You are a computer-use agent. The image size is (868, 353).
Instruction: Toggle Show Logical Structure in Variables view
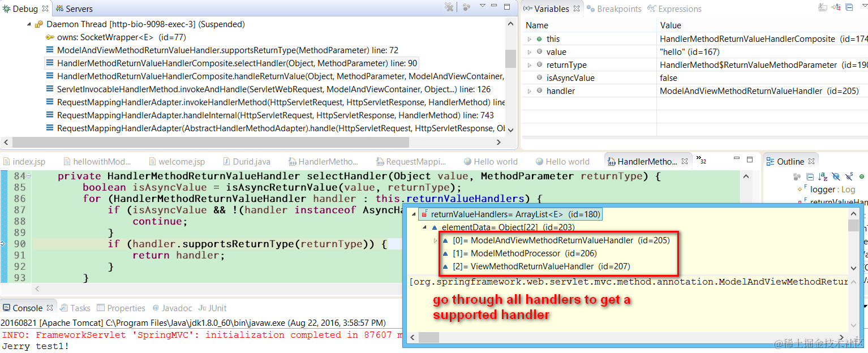836,7
